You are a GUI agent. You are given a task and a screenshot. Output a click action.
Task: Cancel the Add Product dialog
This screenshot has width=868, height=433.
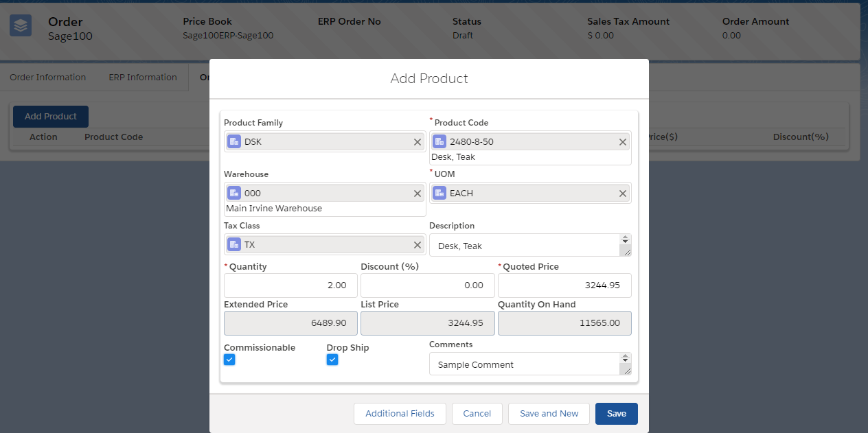tap(477, 414)
